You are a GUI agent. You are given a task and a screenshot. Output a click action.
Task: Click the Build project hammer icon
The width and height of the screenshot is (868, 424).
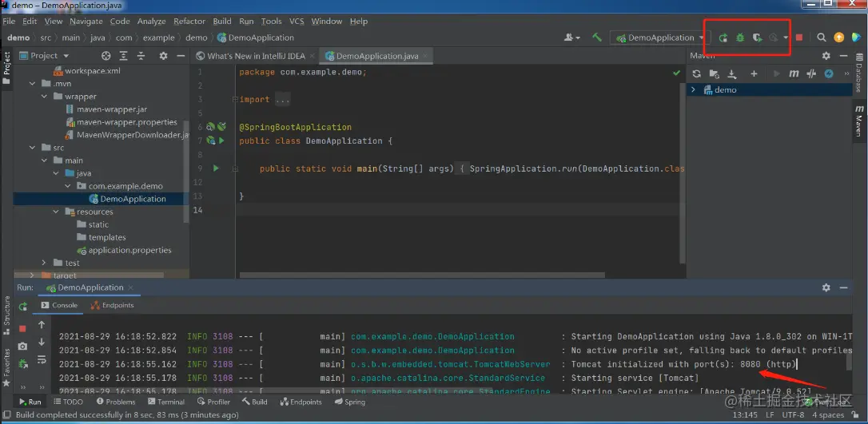(597, 38)
